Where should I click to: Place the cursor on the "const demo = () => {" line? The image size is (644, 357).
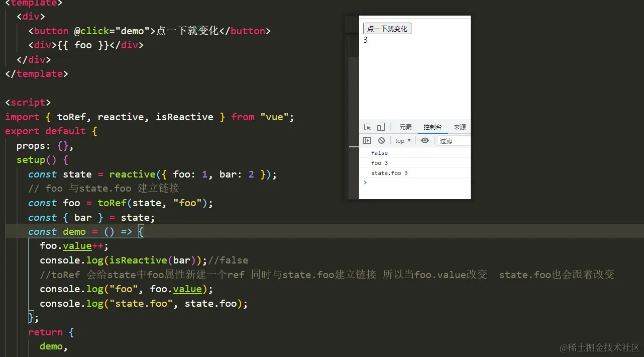tap(86, 232)
